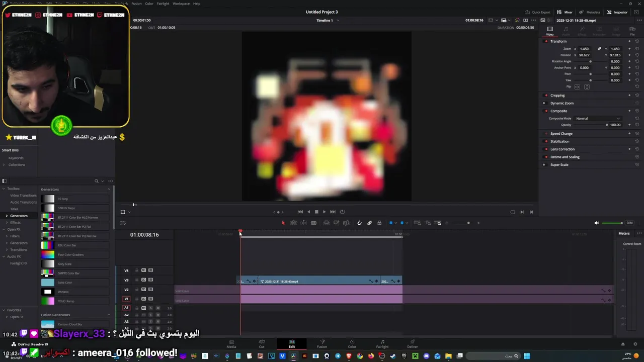Play forward in the viewer
Viewport: 644px width, 362px height.
pyautogui.click(x=324, y=212)
